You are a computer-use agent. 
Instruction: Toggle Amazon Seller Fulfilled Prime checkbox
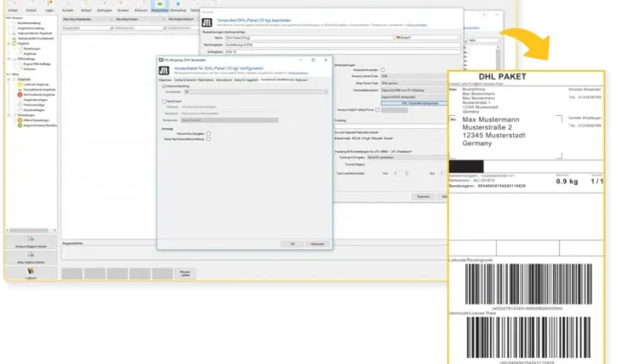tap(377, 110)
